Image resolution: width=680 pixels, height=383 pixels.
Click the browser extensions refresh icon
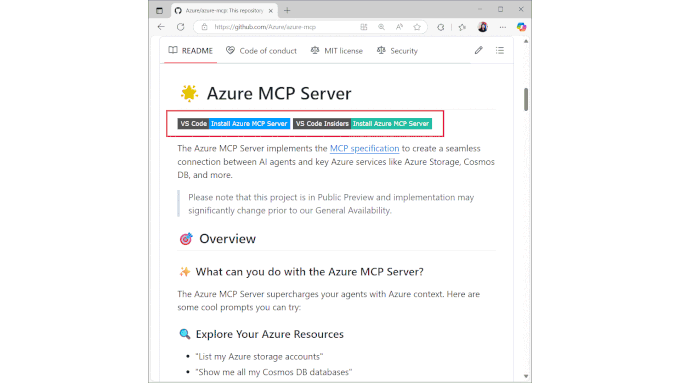coord(441,27)
